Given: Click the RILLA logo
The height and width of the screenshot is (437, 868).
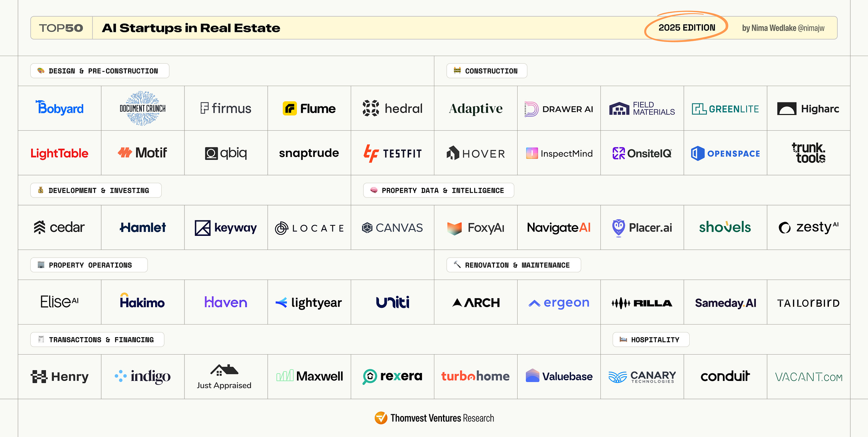Looking at the screenshot, I should (642, 303).
